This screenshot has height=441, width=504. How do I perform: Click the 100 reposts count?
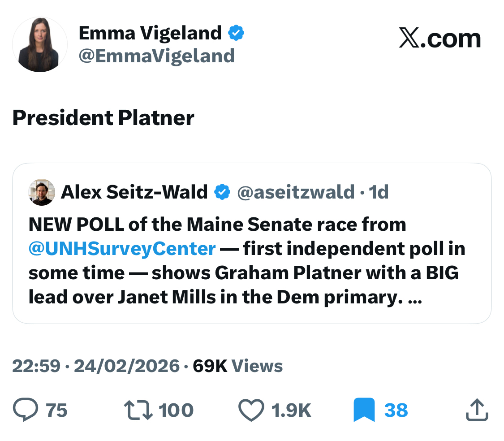(176, 410)
